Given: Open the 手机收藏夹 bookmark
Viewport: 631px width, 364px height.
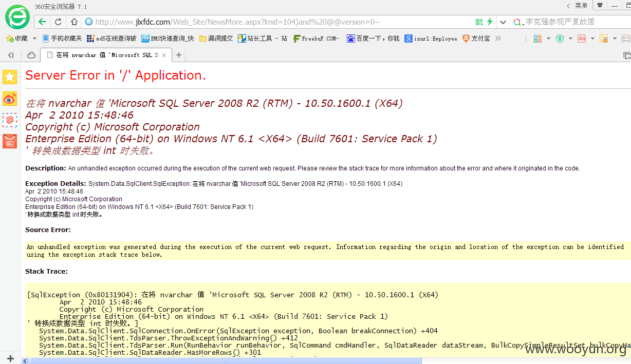Looking at the screenshot, I should click(x=62, y=39).
